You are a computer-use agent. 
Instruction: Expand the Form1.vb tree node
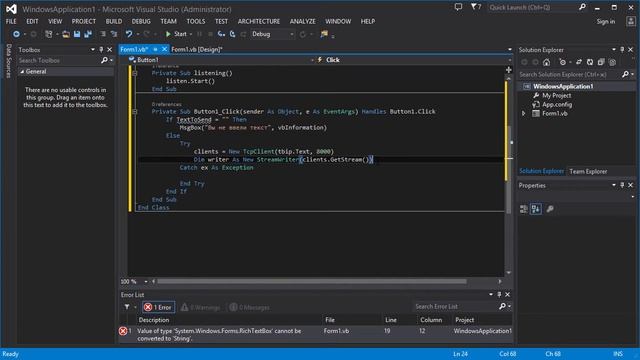click(524, 113)
